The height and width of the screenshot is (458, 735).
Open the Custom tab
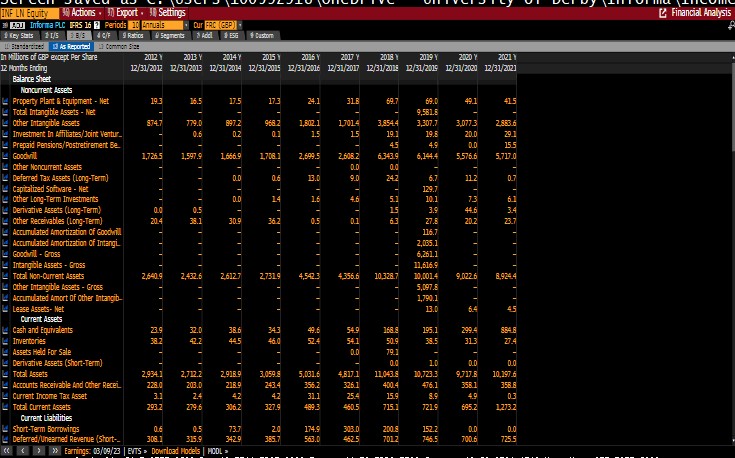262,36
